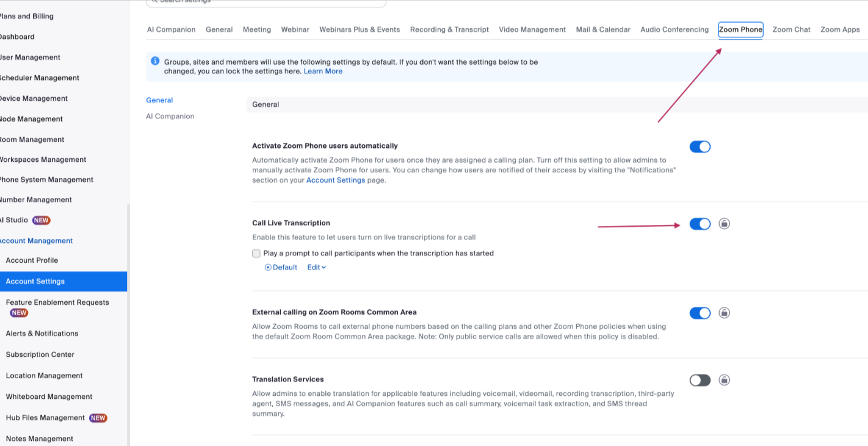Open the Video Management tab
Image resolution: width=868 pixels, height=446 pixels.
532,29
